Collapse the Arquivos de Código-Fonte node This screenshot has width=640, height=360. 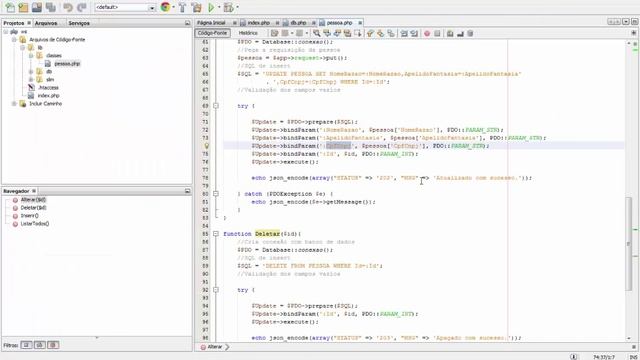14,40
